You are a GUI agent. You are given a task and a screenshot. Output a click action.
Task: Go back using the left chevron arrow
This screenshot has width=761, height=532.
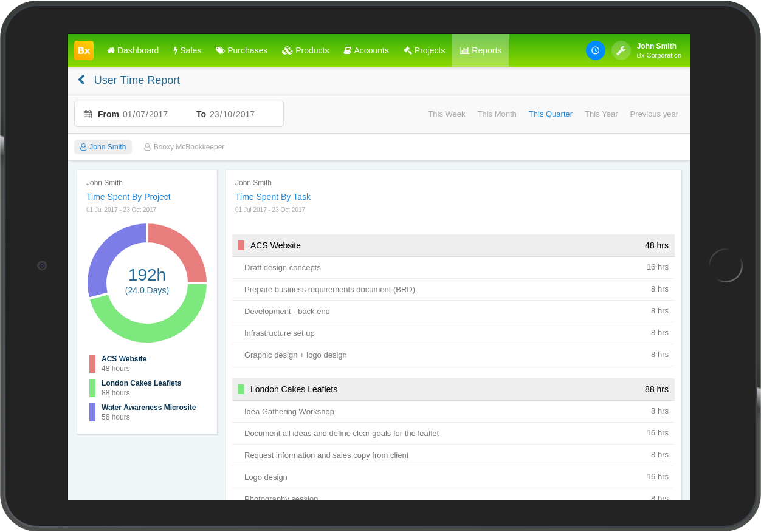pos(81,80)
